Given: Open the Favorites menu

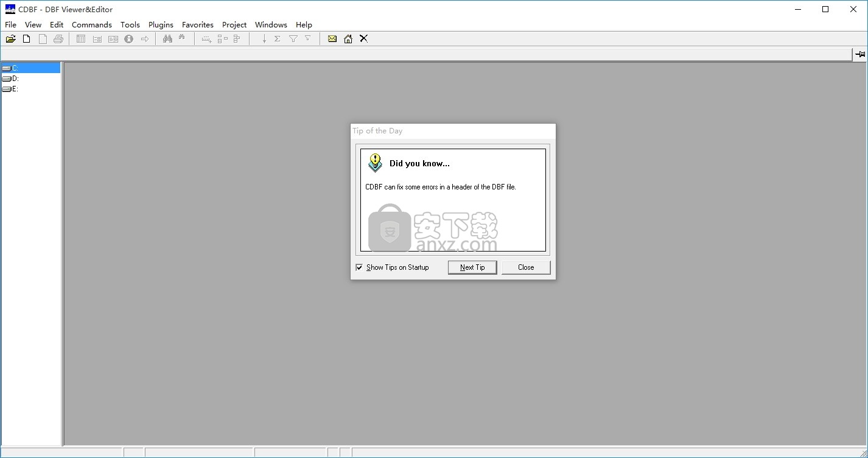Looking at the screenshot, I should pos(198,25).
